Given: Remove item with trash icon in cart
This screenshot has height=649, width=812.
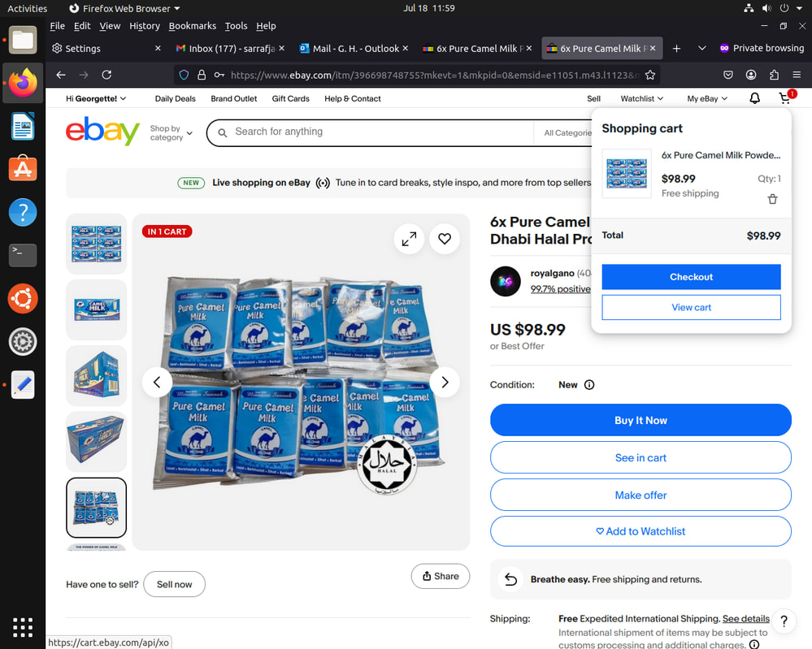Looking at the screenshot, I should pos(773,199).
